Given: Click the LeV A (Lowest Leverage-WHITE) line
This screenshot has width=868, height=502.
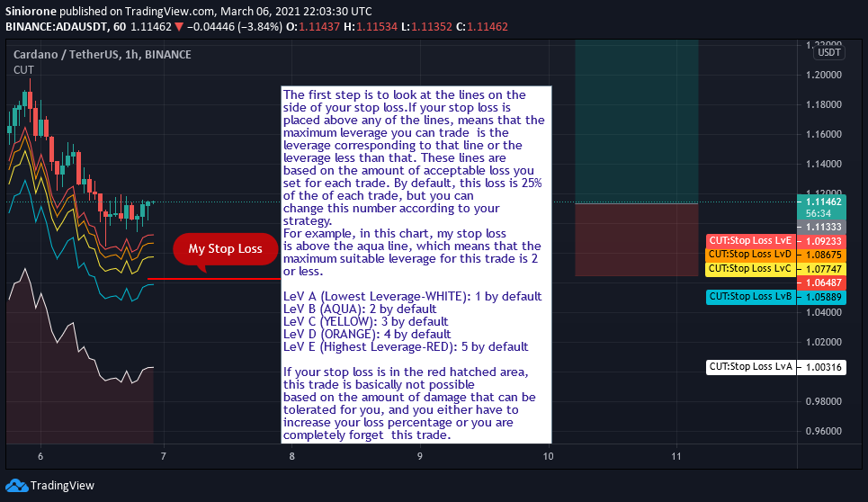Looking at the screenshot, I should coord(412,297).
